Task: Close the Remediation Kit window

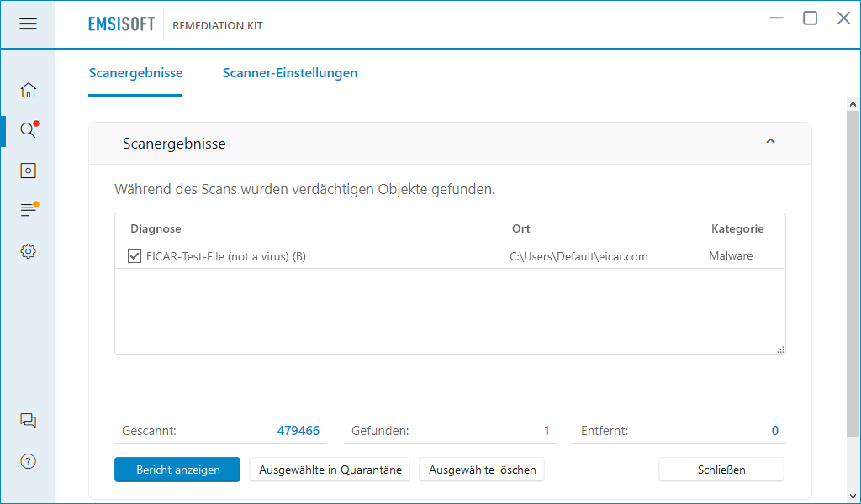Action: coord(843,18)
